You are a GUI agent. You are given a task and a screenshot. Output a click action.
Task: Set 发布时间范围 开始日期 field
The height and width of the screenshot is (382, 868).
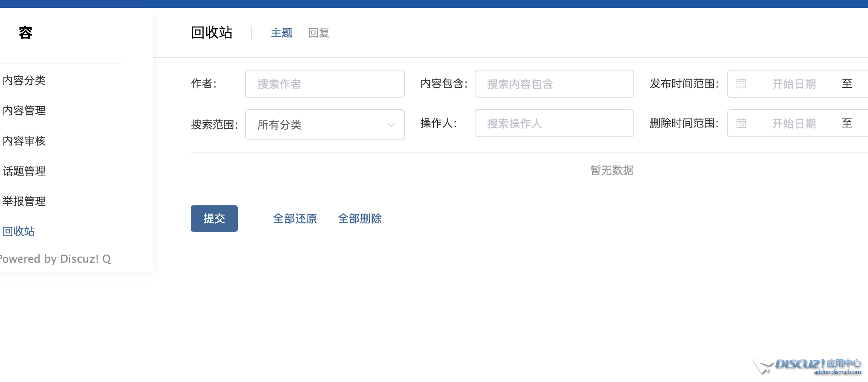coord(794,84)
